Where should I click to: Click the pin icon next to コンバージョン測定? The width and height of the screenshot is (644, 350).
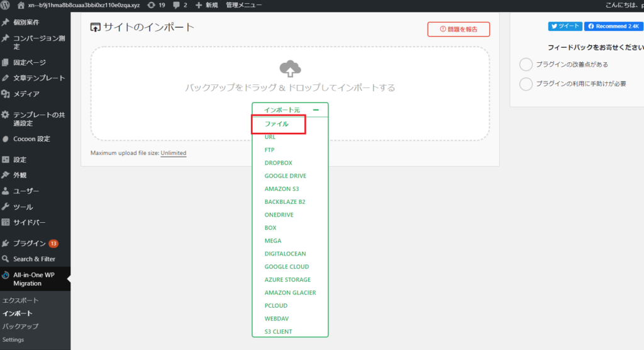point(5,38)
